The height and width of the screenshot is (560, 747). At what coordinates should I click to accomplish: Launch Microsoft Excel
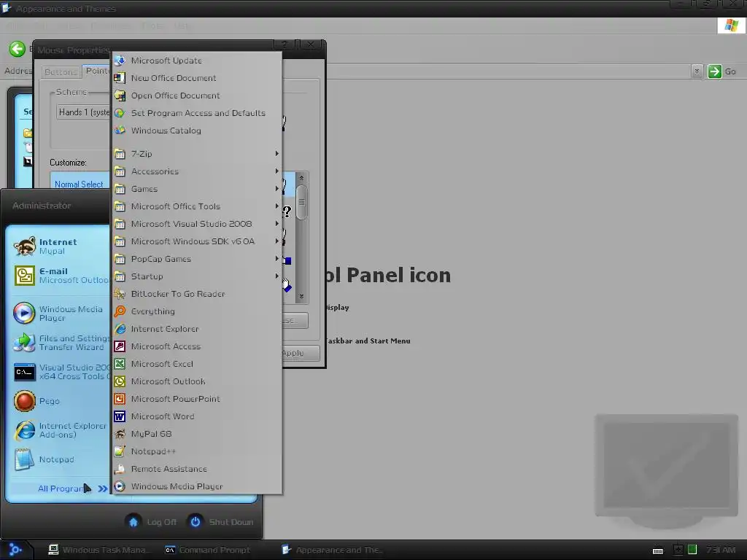coord(197,364)
